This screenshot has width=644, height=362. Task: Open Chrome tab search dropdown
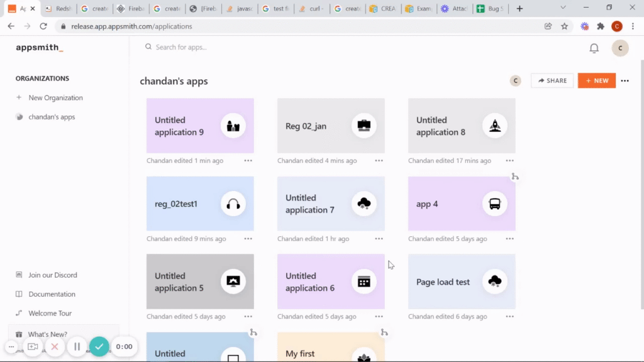pyautogui.click(x=563, y=8)
